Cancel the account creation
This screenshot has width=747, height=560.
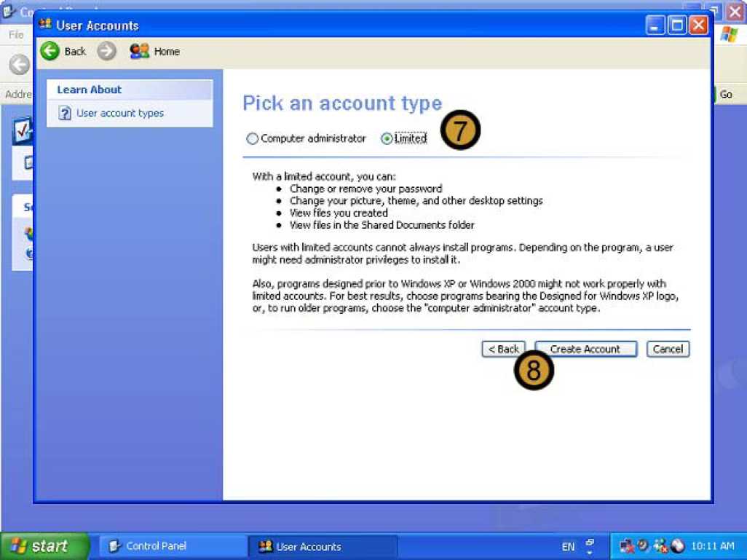tap(668, 349)
